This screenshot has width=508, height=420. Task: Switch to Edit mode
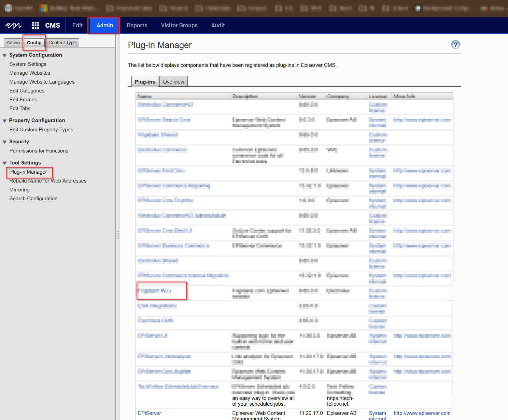pyautogui.click(x=77, y=25)
